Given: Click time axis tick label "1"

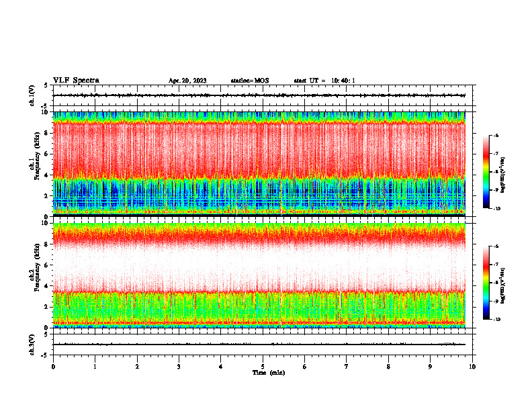Looking at the screenshot, I should (95, 367).
